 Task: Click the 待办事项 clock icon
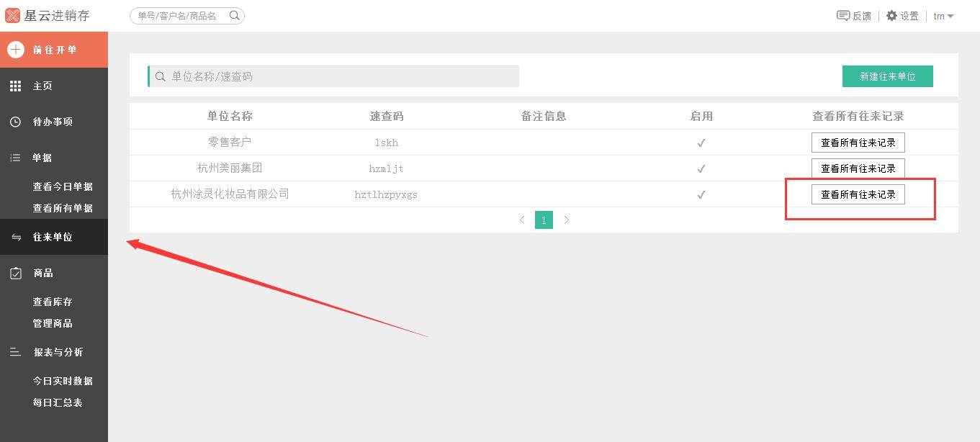click(x=15, y=122)
